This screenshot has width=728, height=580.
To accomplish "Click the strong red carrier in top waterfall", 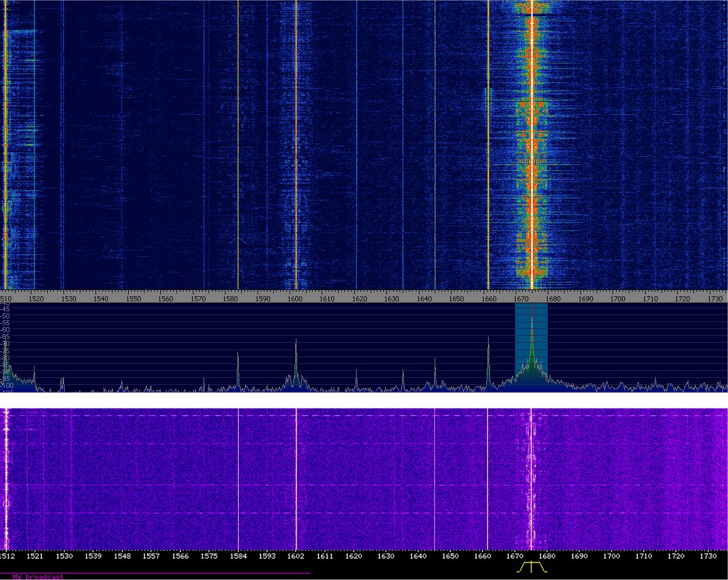I will pyautogui.click(x=531, y=144).
